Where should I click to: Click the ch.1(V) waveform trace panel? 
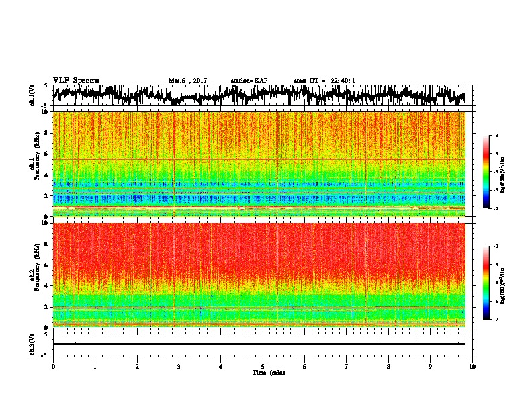click(x=263, y=95)
